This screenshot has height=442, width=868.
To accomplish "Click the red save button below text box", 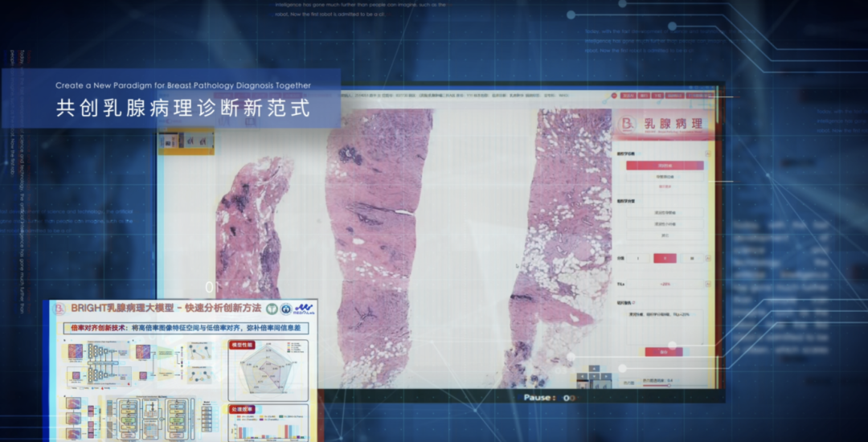I will pos(664,351).
